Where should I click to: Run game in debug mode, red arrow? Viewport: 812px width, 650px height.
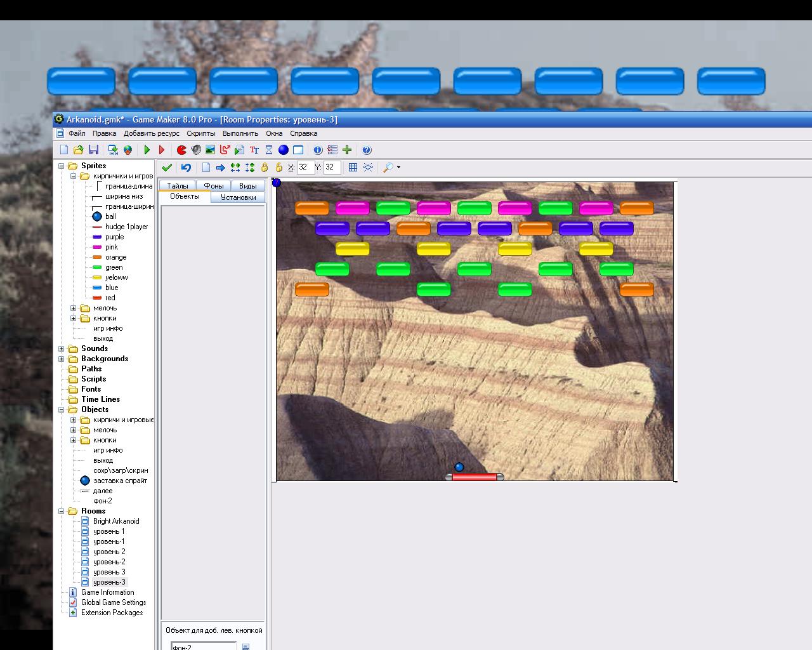(x=162, y=150)
